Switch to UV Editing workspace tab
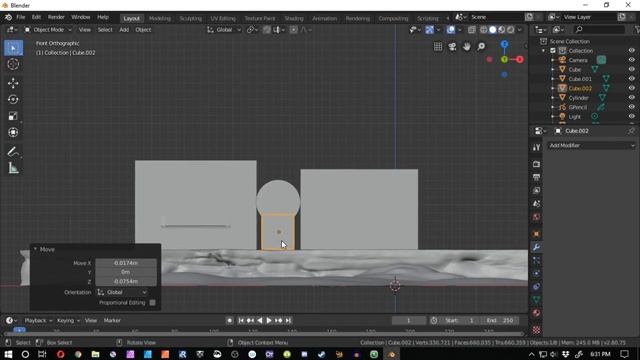640x360 pixels. pos(223,18)
